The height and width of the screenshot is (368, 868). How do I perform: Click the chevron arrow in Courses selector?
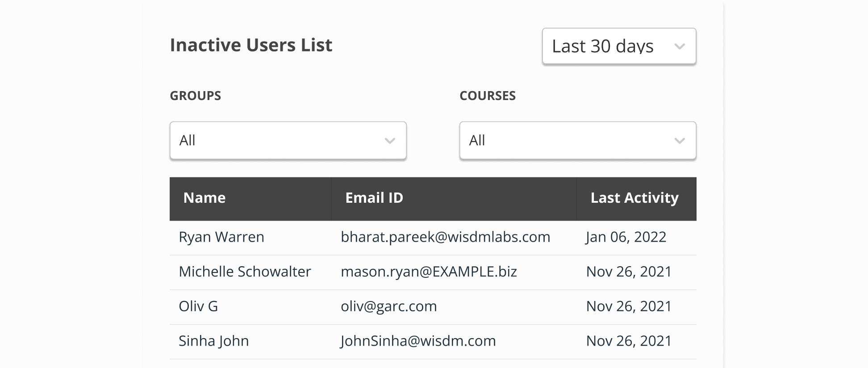pos(680,141)
